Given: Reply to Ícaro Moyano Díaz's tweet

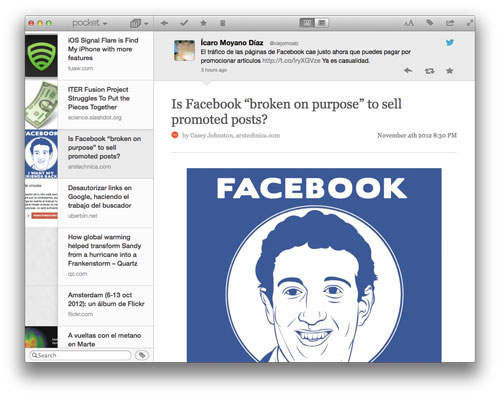Looking at the screenshot, I should tap(408, 71).
